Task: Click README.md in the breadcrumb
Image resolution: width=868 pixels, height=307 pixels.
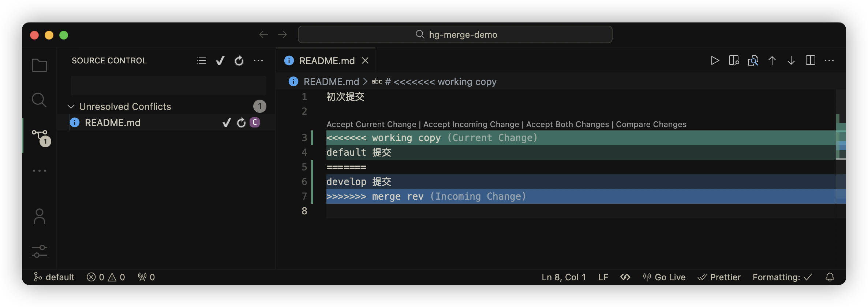Action: coord(331,82)
